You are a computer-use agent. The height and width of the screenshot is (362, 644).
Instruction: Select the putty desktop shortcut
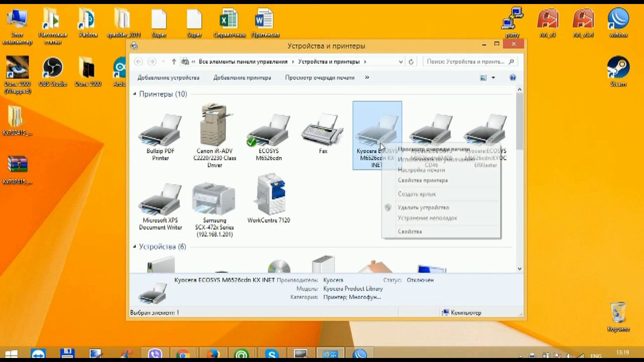coord(513,23)
